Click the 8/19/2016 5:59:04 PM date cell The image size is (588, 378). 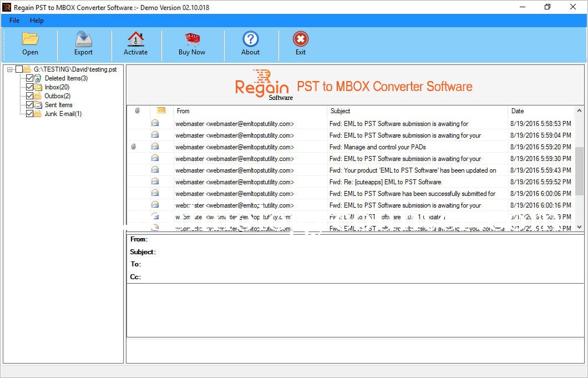tap(541, 135)
